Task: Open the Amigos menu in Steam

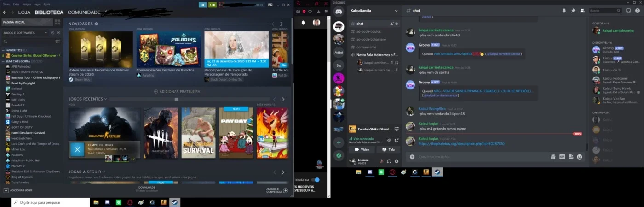Action: click(26, 4)
